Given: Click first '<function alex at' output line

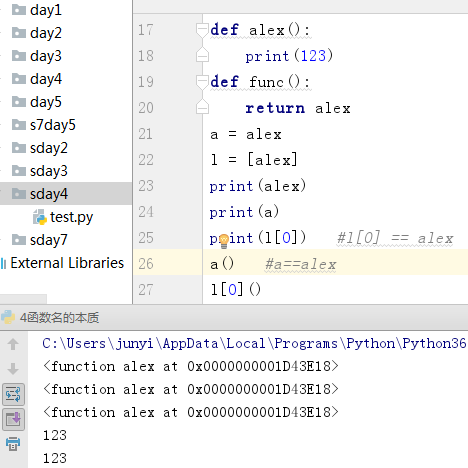Looking at the screenshot, I should (x=191, y=366).
